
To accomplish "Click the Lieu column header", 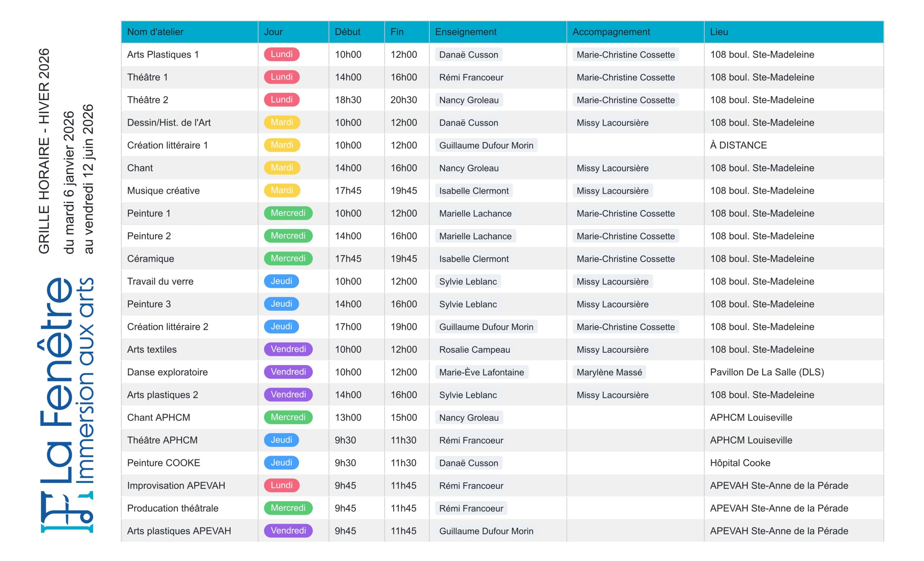I will pos(719,32).
